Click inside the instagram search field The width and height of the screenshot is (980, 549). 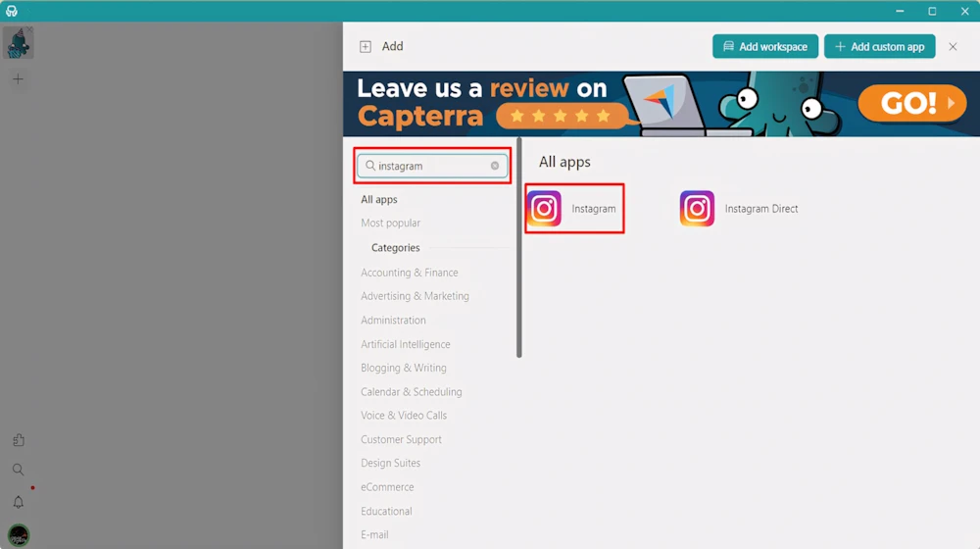432,166
